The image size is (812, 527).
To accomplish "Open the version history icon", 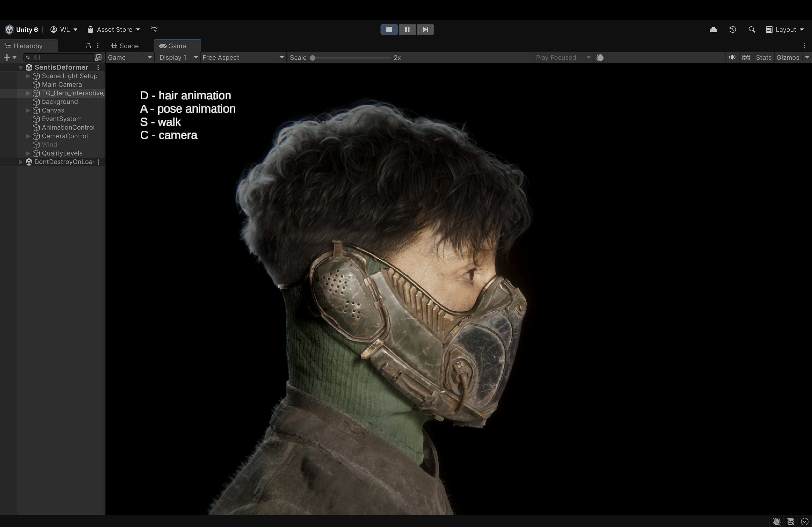I will point(733,30).
